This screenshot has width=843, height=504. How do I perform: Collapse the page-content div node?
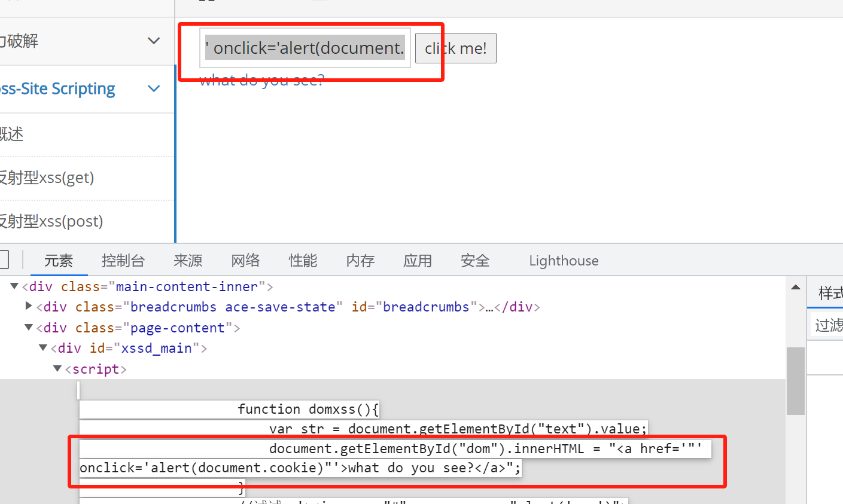tap(29, 328)
